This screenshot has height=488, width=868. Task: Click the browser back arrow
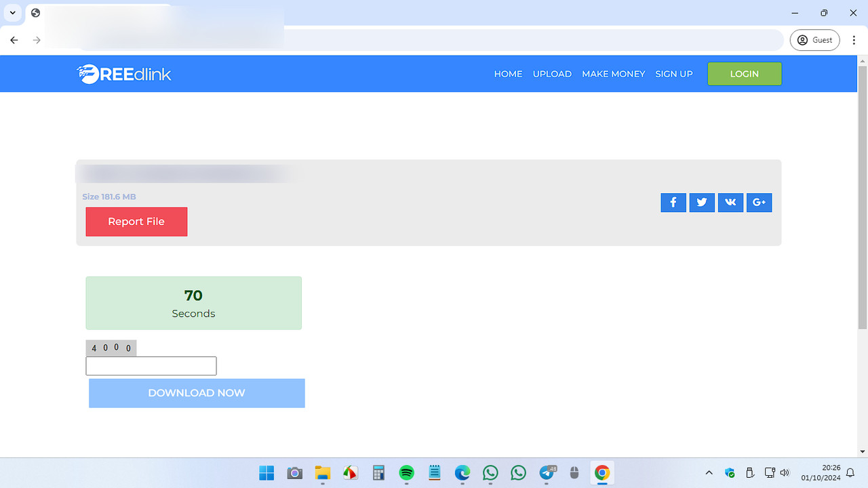click(x=14, y=41)
